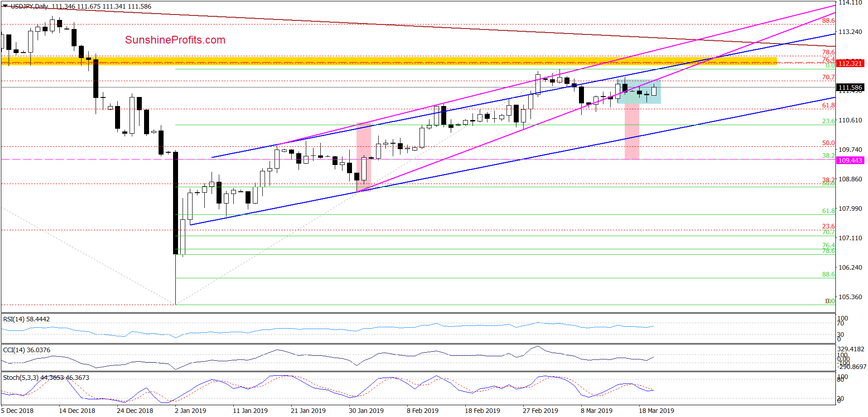The height and width of the screenshot is (417, 868).
Task: Click the Stoch(5,3,3) indicator label
Action: [x=46, y=378]
